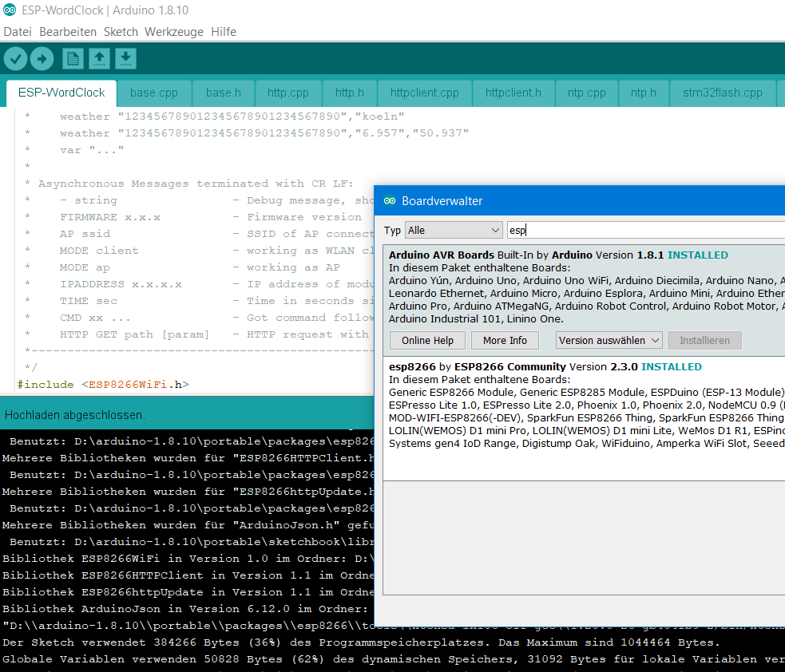Click the 'Globale Variablen verwenden 50828 Bytes' line
Image resolution: width=785 pixels, height=672 pixels.
393,659
